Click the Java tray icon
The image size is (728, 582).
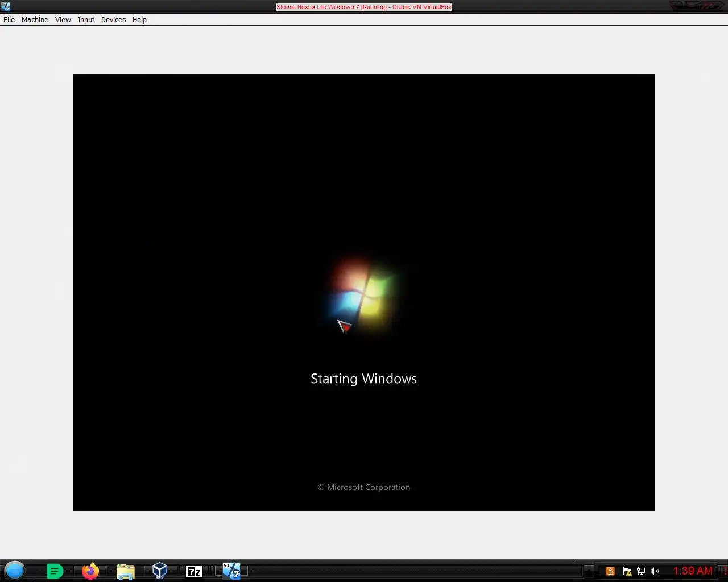(610, 571)
